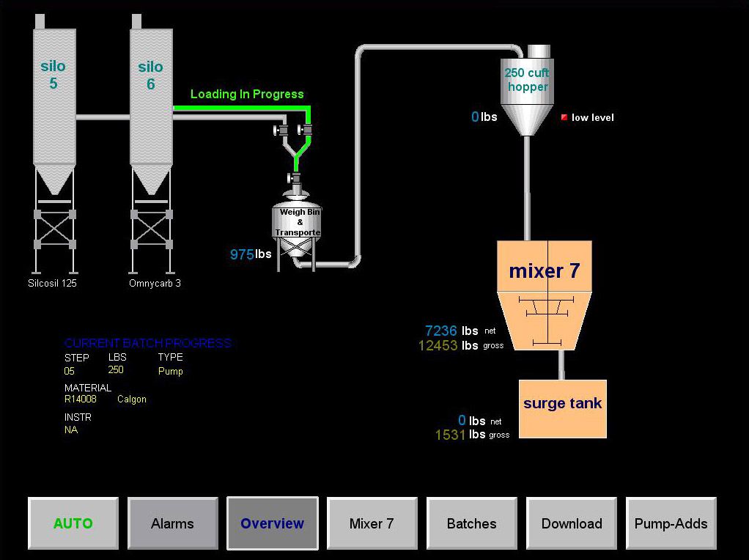Screen dimensions: 749x560
Task: Click the step value 05
Action: point(70,372)
